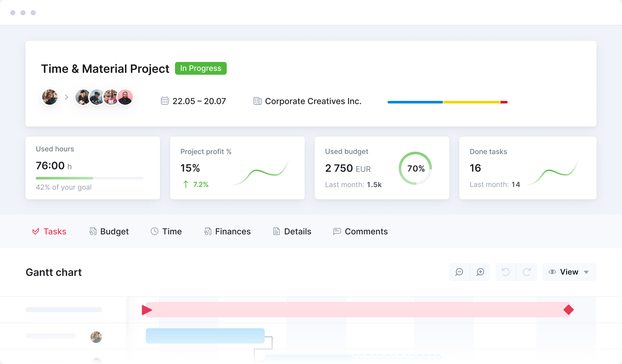This screenshot has width=622, height=364.
Task: Click the Corporate Creatives Inc. client link
Action: tap(313, 101)
